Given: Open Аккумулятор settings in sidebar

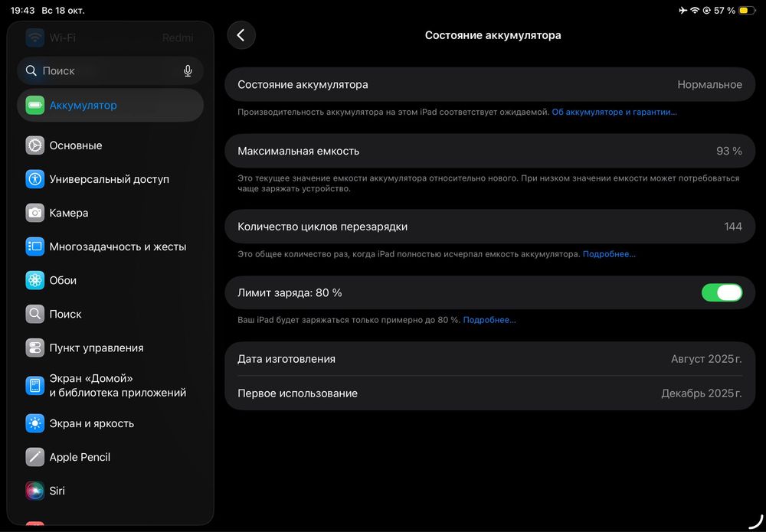Looking at the screenshot, I should tap(110, 106).
